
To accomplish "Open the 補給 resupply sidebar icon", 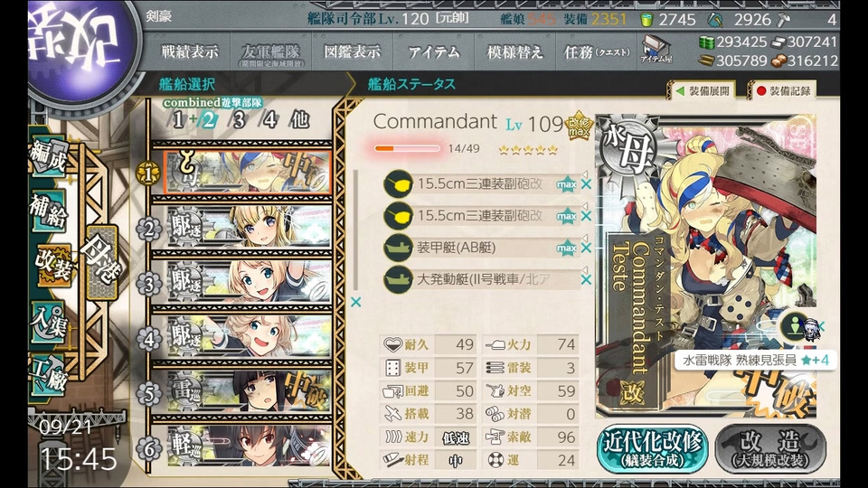I will [49, 211].
